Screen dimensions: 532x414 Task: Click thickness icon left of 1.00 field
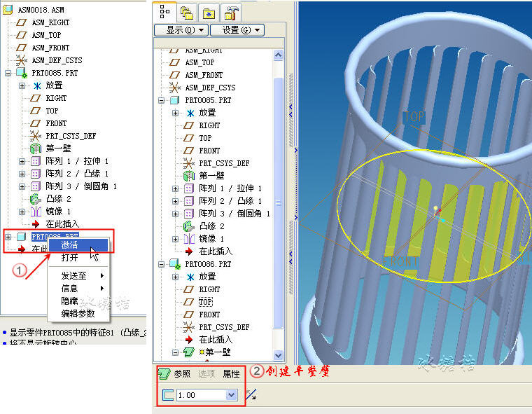pyautogui.click(x=168, y=395)
